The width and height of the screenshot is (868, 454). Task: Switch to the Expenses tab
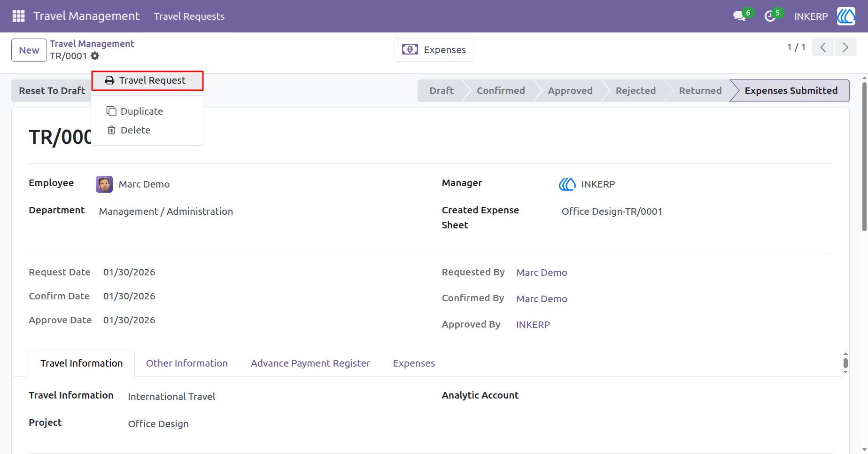414,363
